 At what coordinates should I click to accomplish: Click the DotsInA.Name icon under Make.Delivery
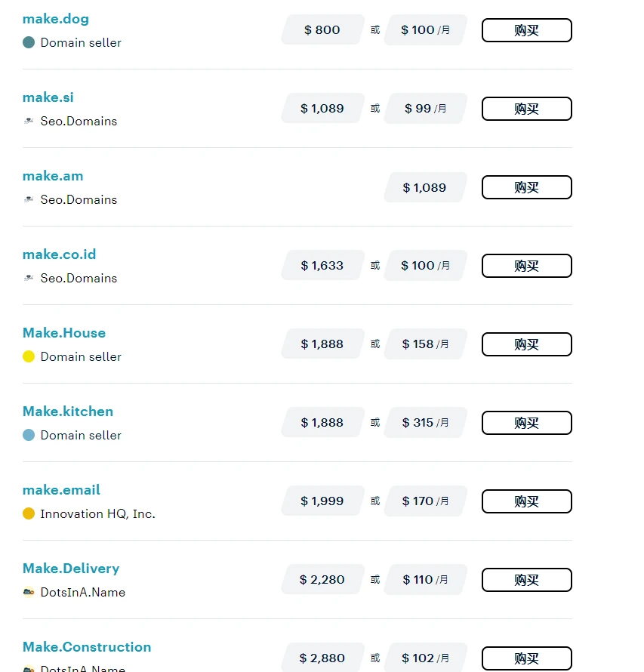point(29,593)
